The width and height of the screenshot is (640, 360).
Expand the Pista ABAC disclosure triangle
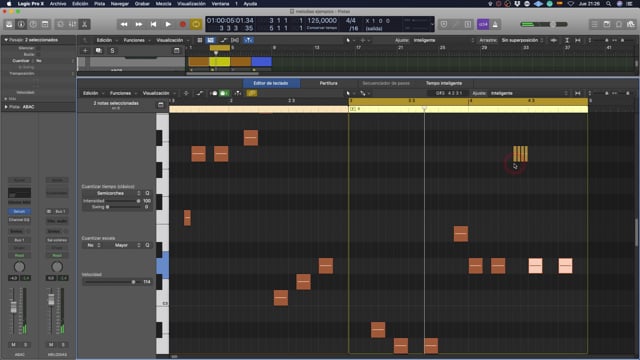click(6, 107)
